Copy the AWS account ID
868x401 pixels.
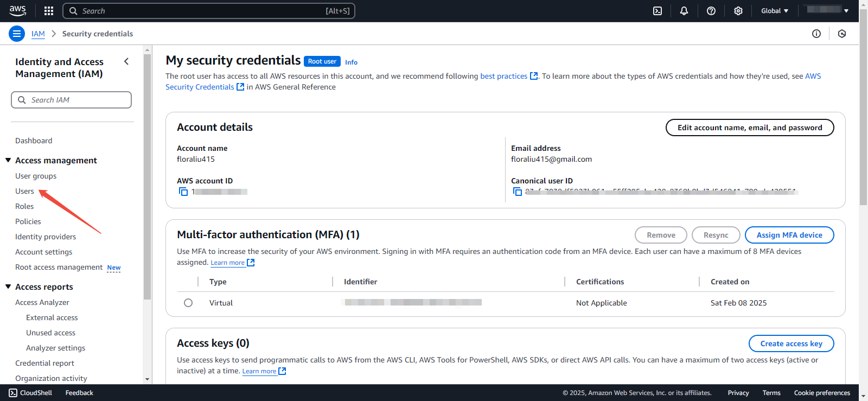pyautogui.click(x=183, y=192)
